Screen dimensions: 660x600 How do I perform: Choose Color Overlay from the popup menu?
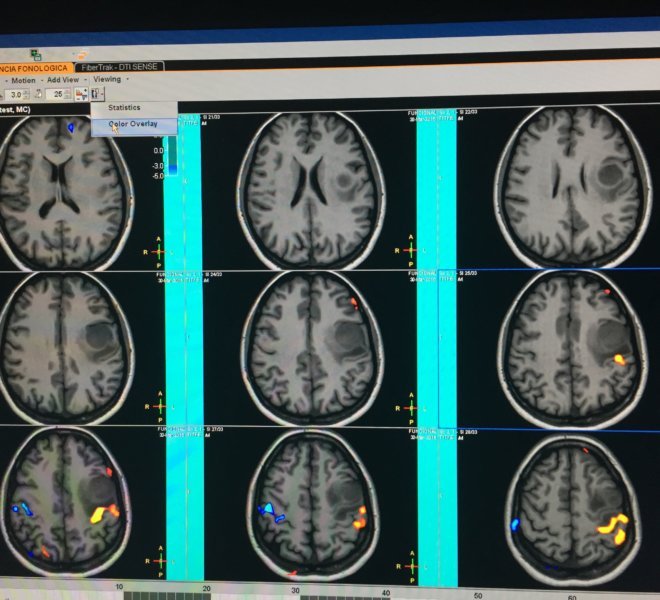coord(133,124)
